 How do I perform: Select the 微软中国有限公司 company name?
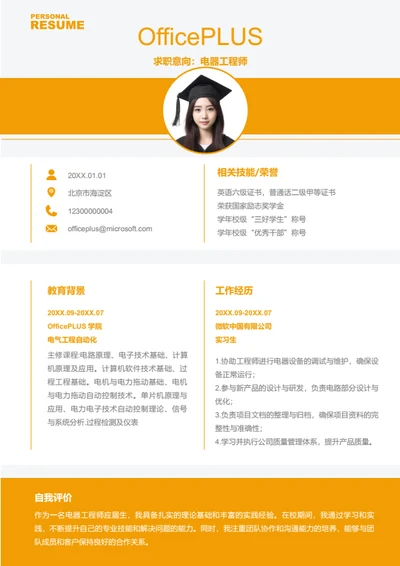click(243, 326)
